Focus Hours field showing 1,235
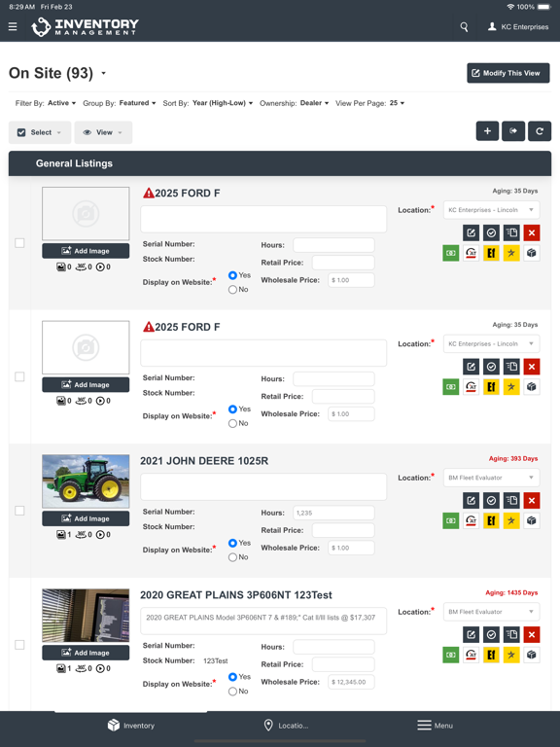 (333, 514)
